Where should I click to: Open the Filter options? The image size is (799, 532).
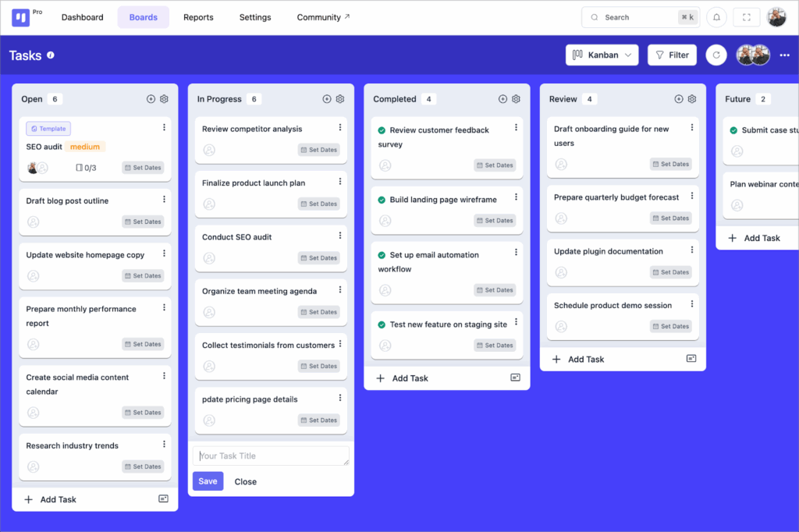[671, 55]
